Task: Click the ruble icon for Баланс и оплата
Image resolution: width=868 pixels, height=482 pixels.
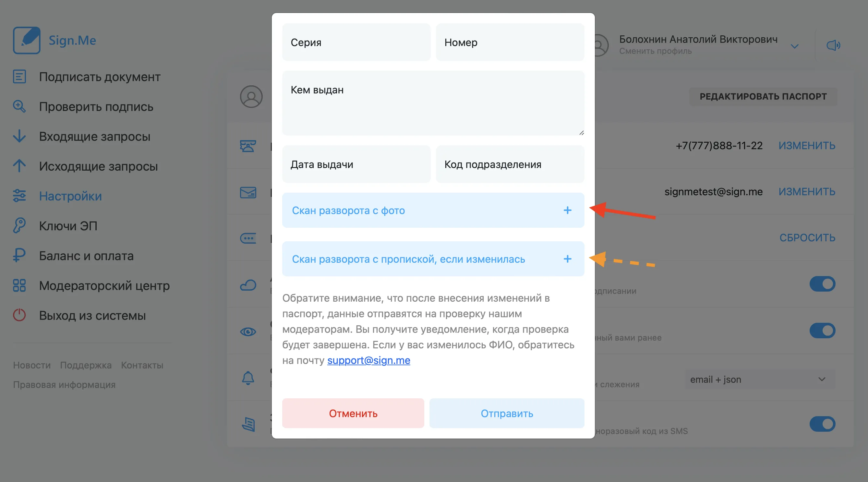Action: 19,256
